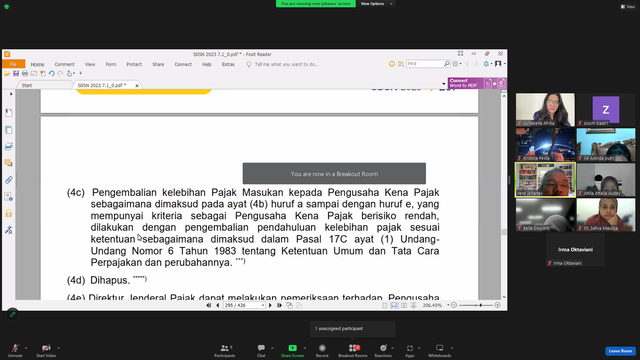Open video options arrow next to Start Video
The height and width of the screenshot is (360, 640).
[58, 348]
